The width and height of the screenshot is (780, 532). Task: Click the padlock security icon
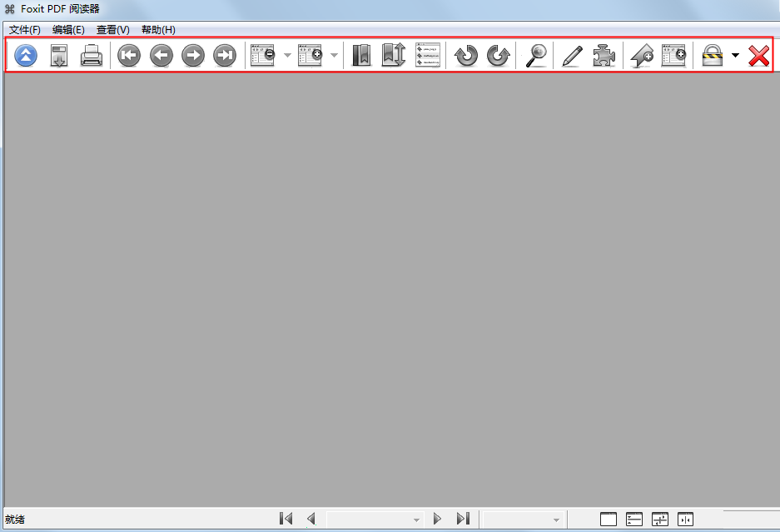pos(713,55)
